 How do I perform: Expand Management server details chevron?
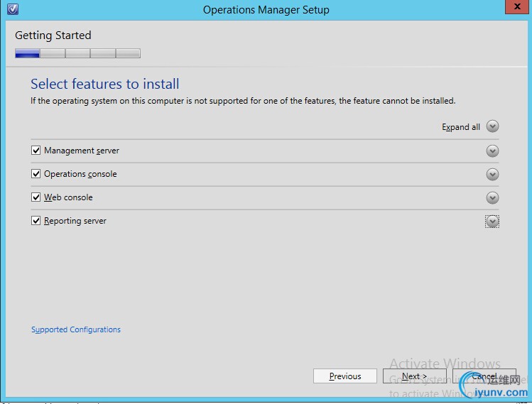492,151
